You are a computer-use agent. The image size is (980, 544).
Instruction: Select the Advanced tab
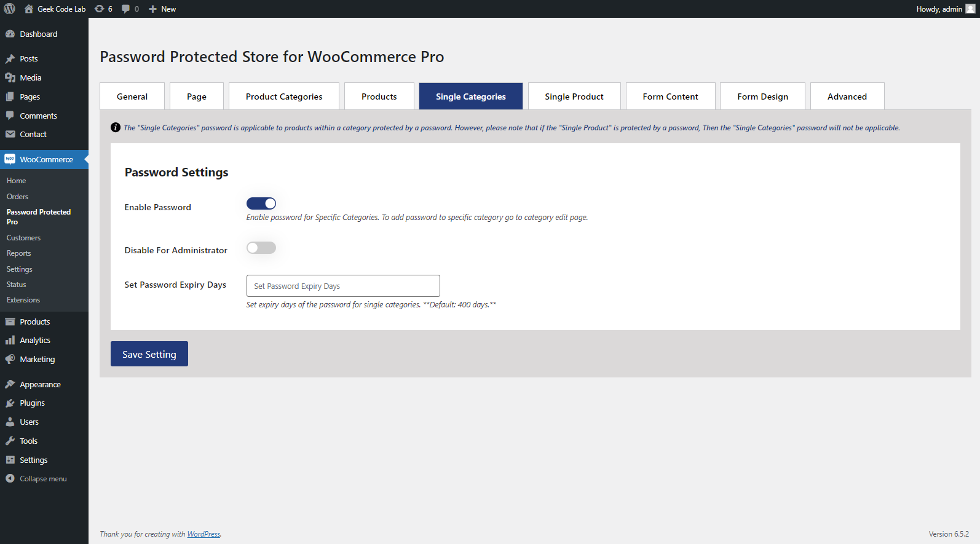tap(847, 97)
